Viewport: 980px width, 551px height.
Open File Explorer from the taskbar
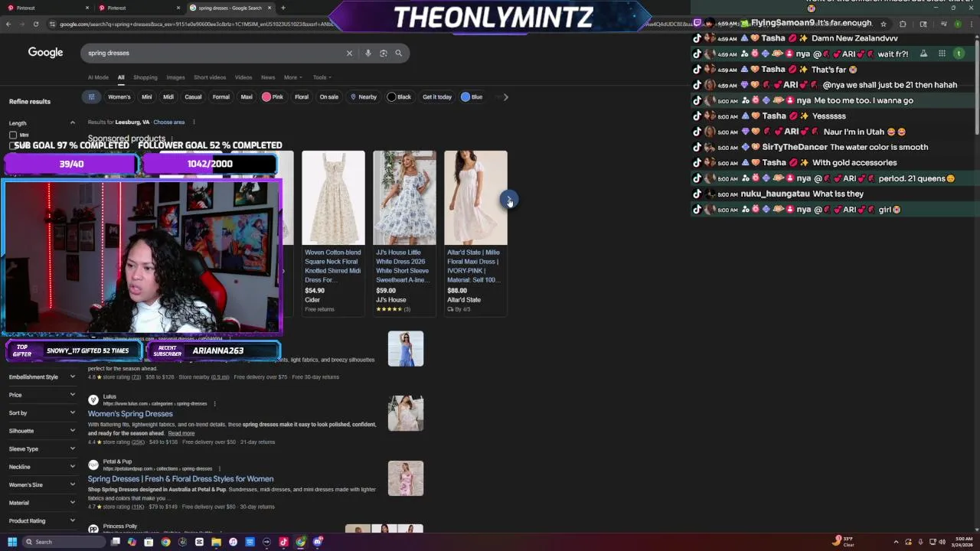point(216,542)
